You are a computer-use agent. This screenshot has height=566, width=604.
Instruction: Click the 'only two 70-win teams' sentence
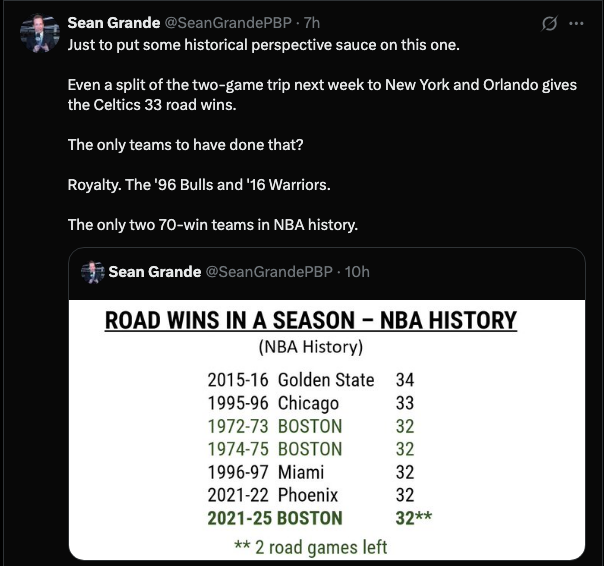[213, 225]
